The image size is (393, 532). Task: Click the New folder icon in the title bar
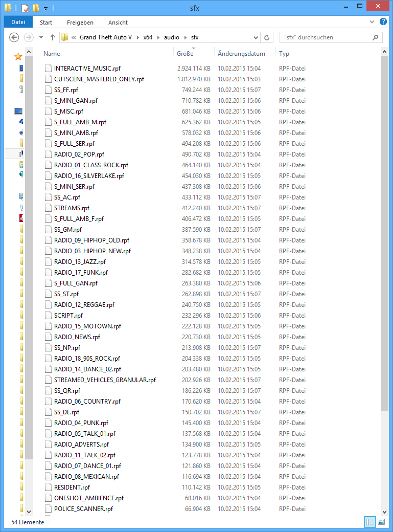(36, 8)
